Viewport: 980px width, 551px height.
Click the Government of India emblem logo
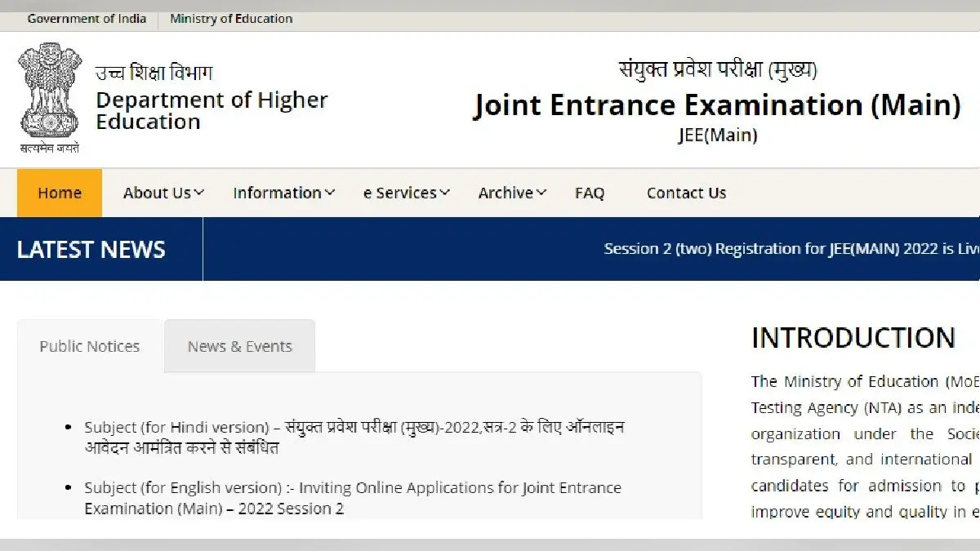51,98
